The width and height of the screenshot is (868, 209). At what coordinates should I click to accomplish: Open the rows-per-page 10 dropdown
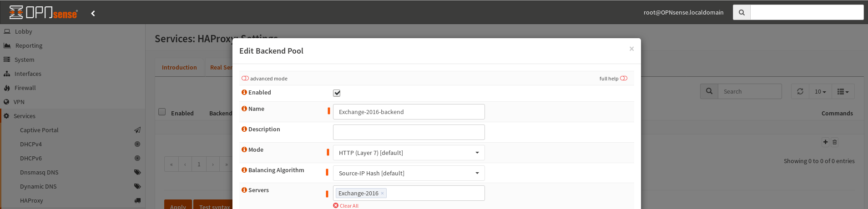pyautogui.click(x=820, y=91)
